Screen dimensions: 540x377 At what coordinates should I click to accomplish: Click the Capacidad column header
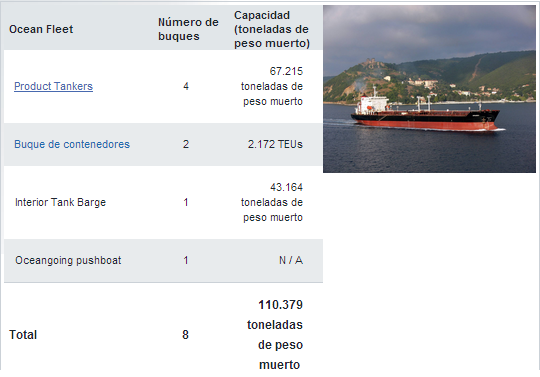click(x=272, y=29)
